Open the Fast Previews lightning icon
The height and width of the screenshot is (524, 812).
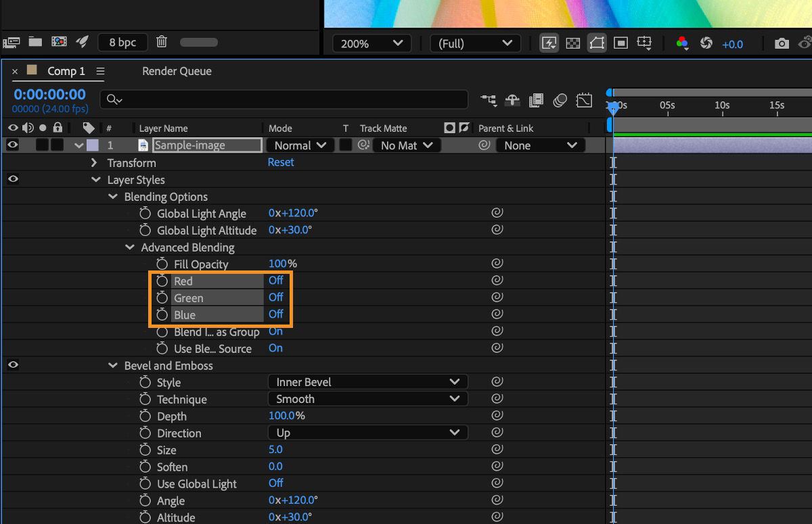(x=549, y=43)
